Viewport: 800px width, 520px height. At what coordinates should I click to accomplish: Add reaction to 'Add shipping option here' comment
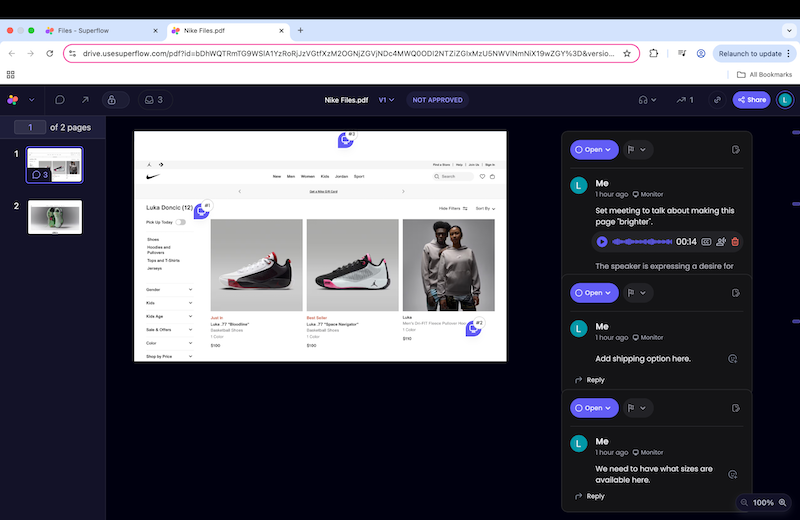pyautogui.click(x=733, y=359)
